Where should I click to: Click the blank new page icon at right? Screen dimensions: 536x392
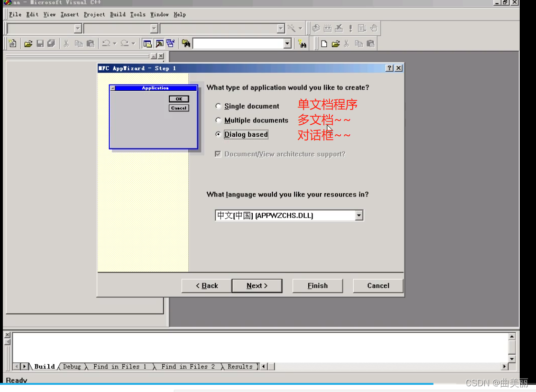324,44
